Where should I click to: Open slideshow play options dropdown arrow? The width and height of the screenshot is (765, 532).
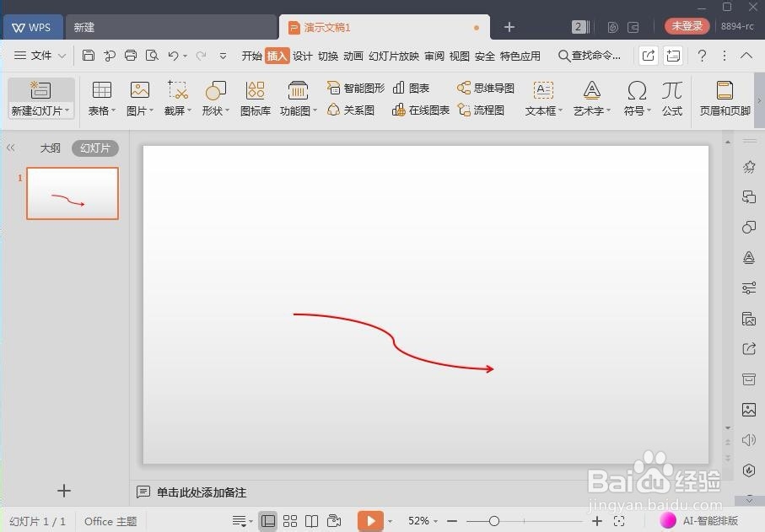click(x=390, y=521)
